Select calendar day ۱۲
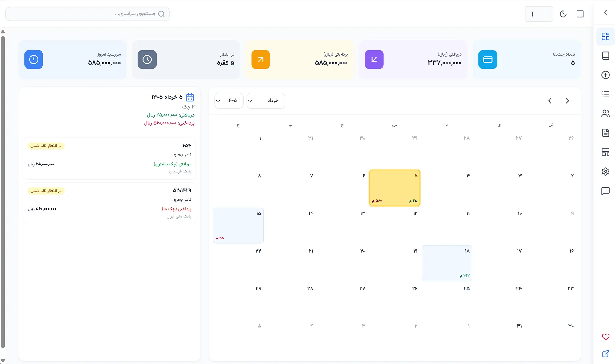Image resolution: width=615 pixels, height=364 pixels. (395, 225)
